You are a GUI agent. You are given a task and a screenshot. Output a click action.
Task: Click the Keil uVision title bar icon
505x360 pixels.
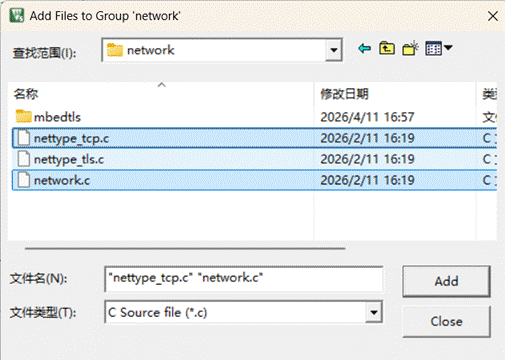pyautogui.click(x=17, y=15)
